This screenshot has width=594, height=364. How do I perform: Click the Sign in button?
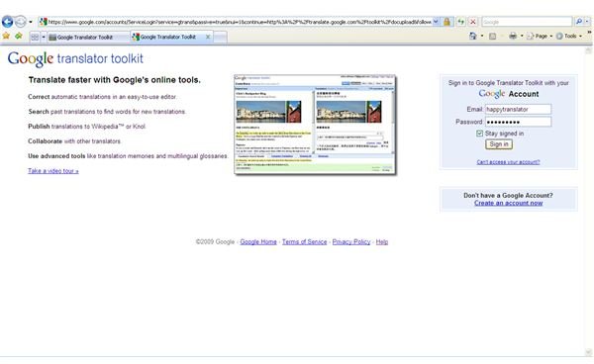pos(499,144)
